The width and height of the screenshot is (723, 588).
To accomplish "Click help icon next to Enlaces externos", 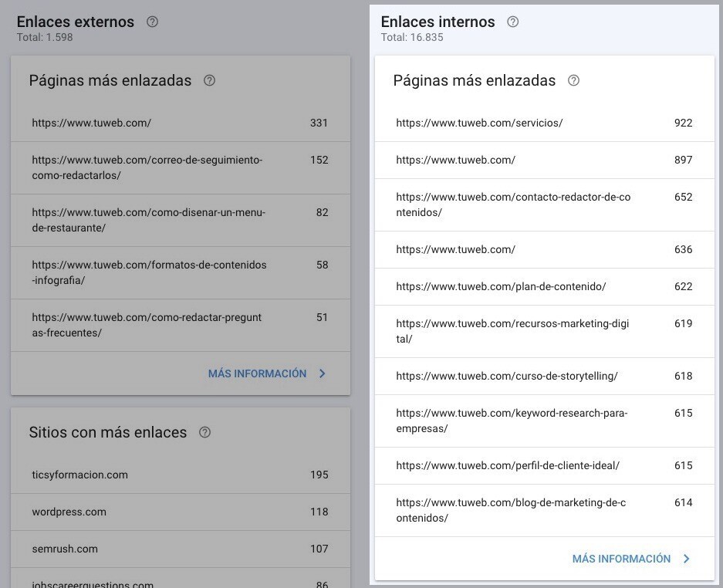I will 152,22.
